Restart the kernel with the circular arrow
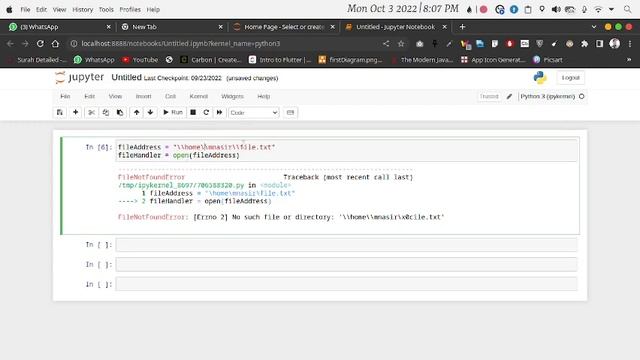Viewport: 640px width, 360px height. (x=206, y=112)
